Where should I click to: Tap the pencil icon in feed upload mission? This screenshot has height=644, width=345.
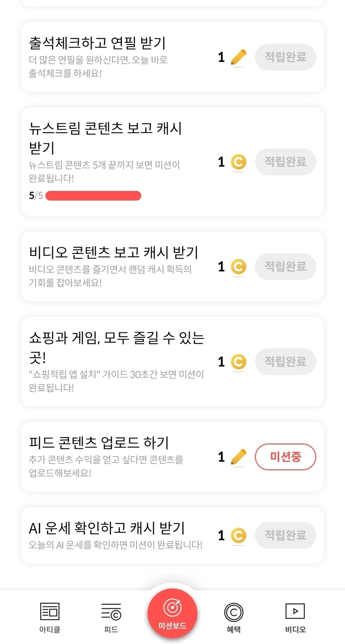pos(238,457)
